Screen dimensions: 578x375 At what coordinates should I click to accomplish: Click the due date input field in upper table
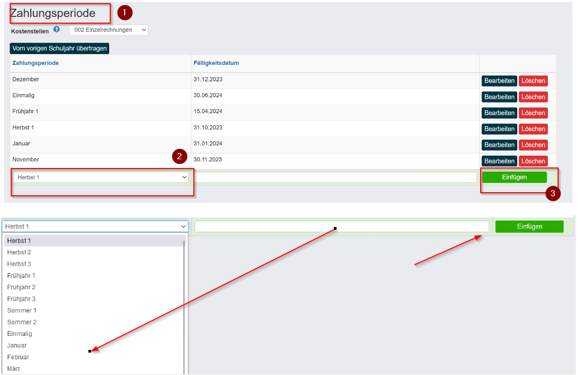[x=336, y=177]
